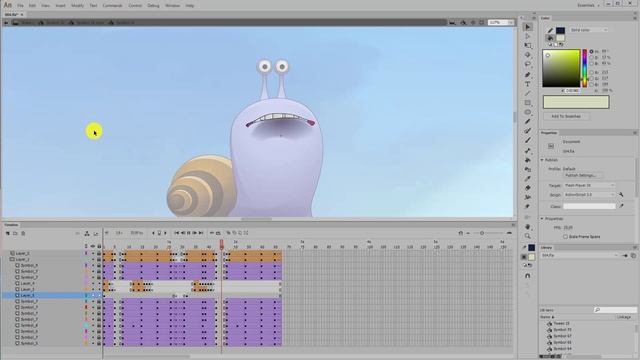Select the G green radio button
Image resolution: width=640 pixels, height=360 pixels.
[x=591, y=78]
